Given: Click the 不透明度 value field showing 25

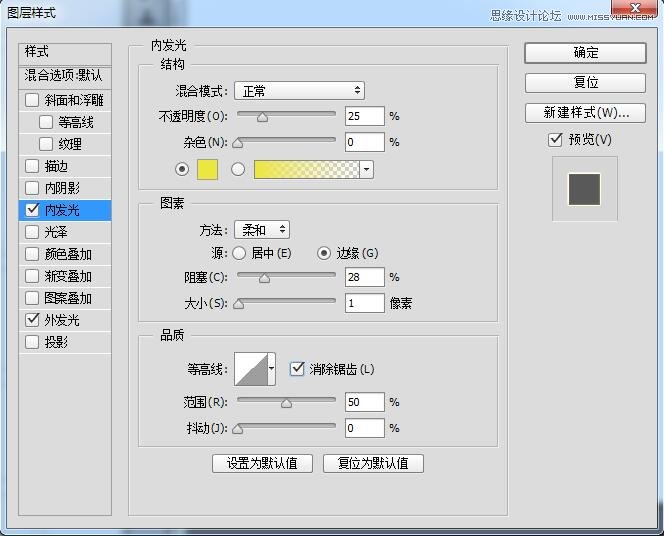Looking at the screenshot, I should point(365,116).
